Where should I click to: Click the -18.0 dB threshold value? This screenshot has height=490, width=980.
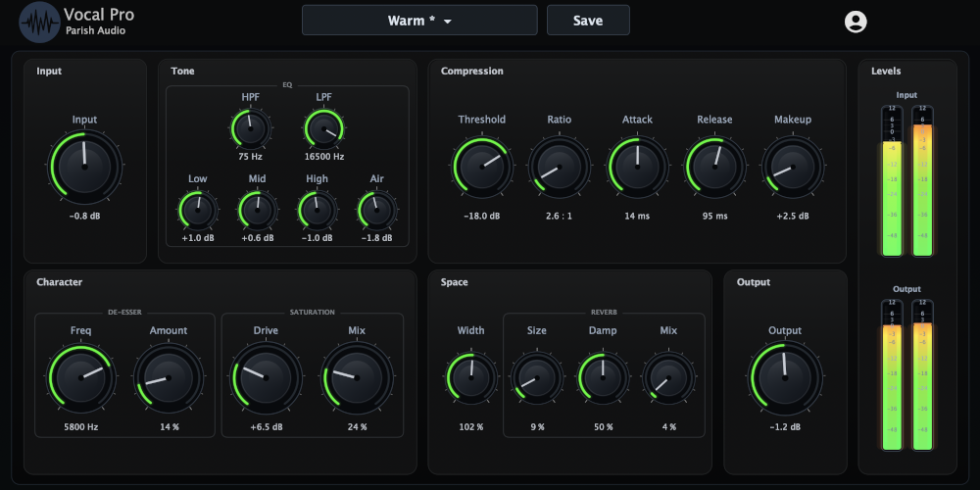[482, 217]
